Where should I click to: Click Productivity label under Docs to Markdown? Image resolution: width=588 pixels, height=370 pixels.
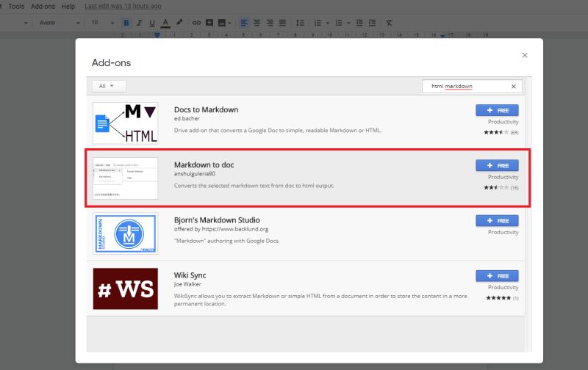click(503, 122)
